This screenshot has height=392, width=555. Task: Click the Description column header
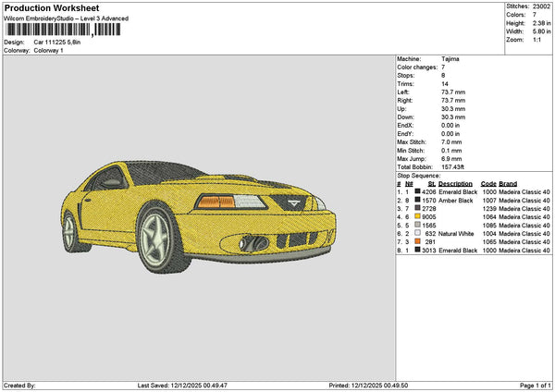455,183
